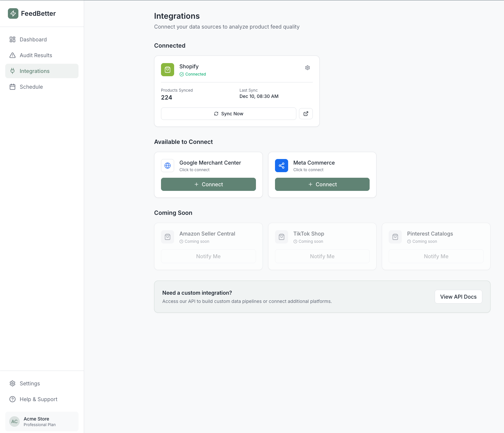Open the Dashboard page
The width and height of the screenshot is (504, 433).
click(33, 39)
